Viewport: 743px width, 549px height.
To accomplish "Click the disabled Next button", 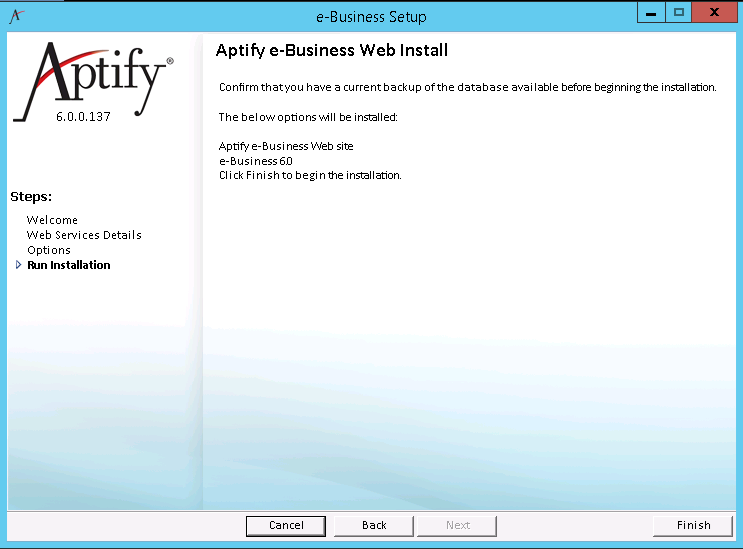I will tap(457, 526).
